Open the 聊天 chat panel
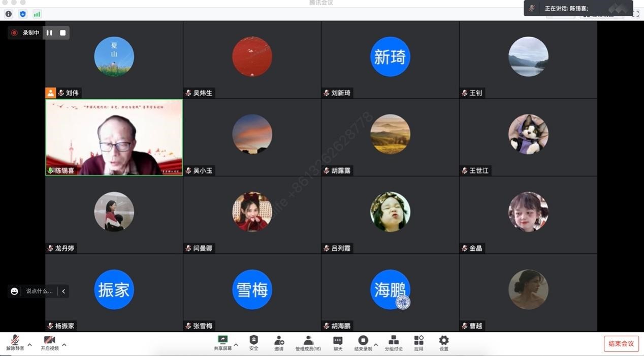This screenshot has width=644, height=356. tap(338, 342)
